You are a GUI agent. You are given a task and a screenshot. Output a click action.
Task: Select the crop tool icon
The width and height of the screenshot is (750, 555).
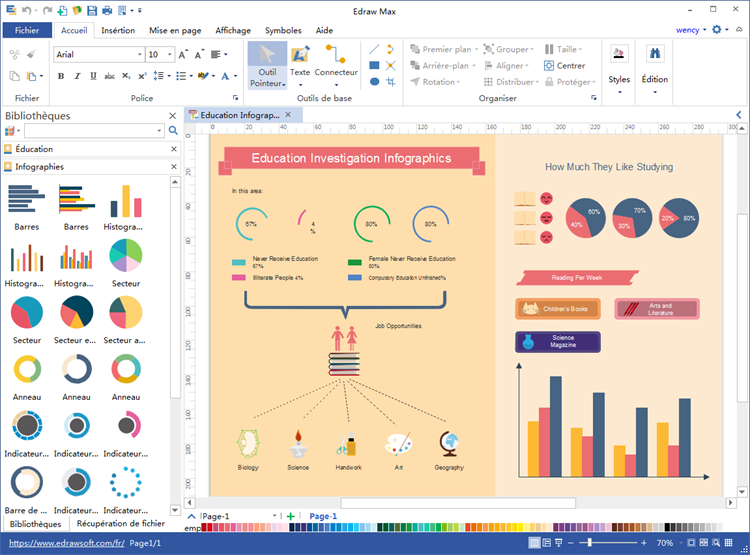pyautogui.click(x=391, y=82)
